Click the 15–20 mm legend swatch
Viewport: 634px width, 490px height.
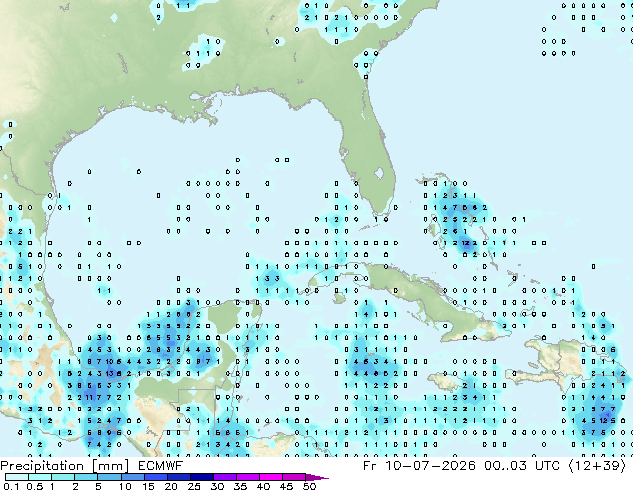156,477
